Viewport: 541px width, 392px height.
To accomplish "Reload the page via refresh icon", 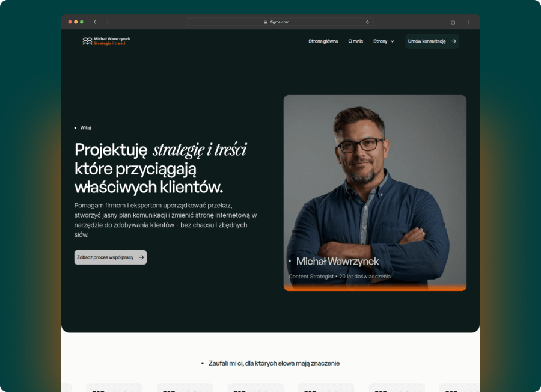I will (x=367, y=22).
